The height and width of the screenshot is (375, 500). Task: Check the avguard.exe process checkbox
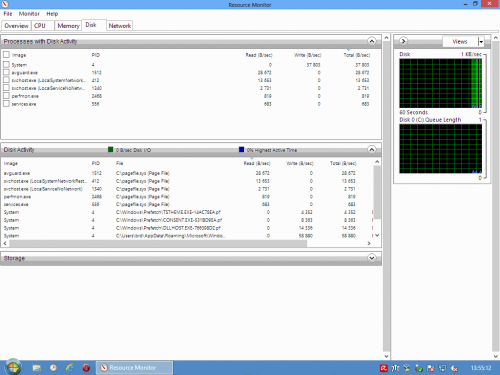pos(6,72)
